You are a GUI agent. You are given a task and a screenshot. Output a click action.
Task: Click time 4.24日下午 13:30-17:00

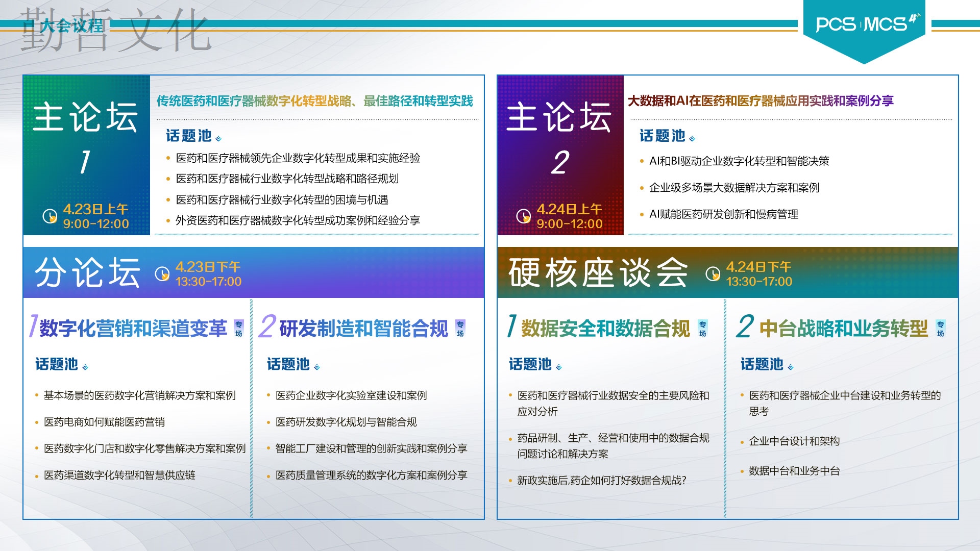[x=759, y=274]
